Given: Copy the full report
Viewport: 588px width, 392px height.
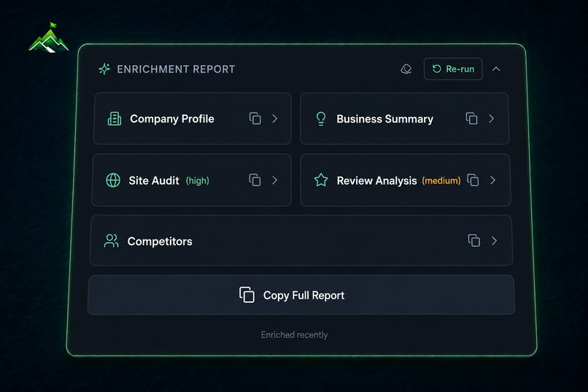Looking at the screenshot, I should (x=301, y=295).
